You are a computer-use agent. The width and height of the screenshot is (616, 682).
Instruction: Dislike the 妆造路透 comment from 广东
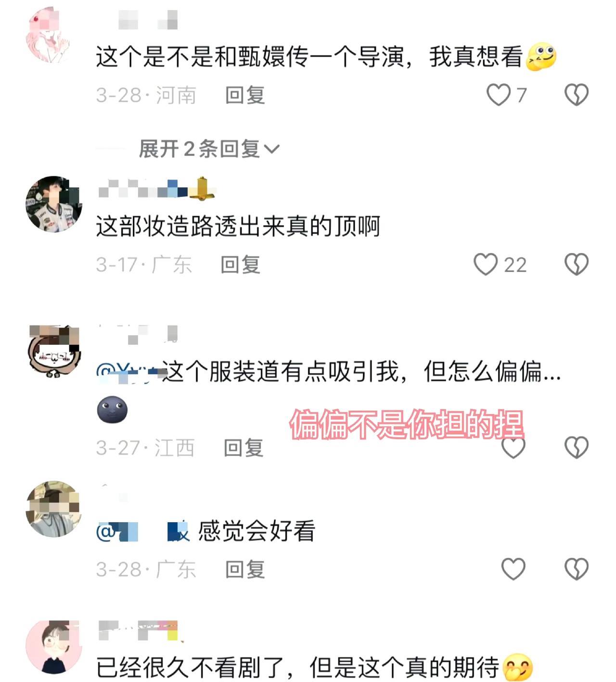click(576, 264)
